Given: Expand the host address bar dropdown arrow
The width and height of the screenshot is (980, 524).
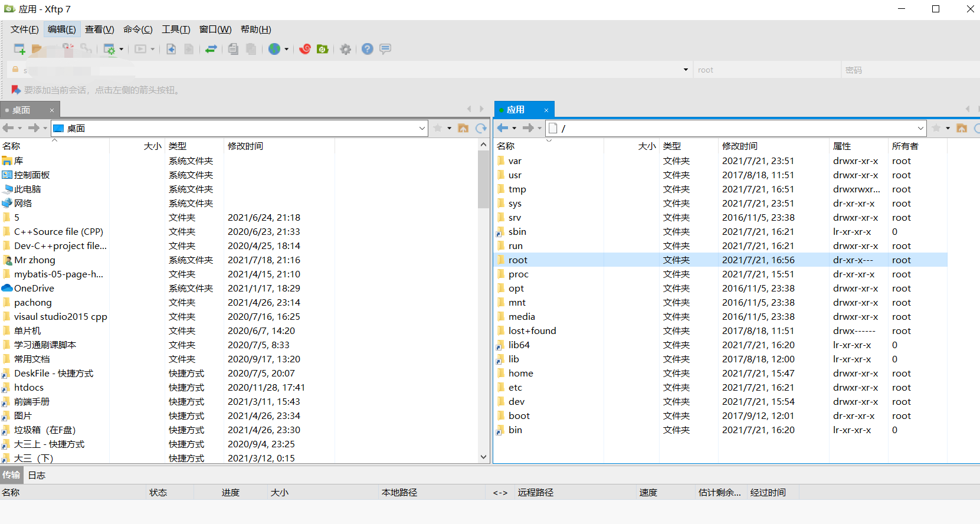Looking at the screenshot, I should 686,70.
